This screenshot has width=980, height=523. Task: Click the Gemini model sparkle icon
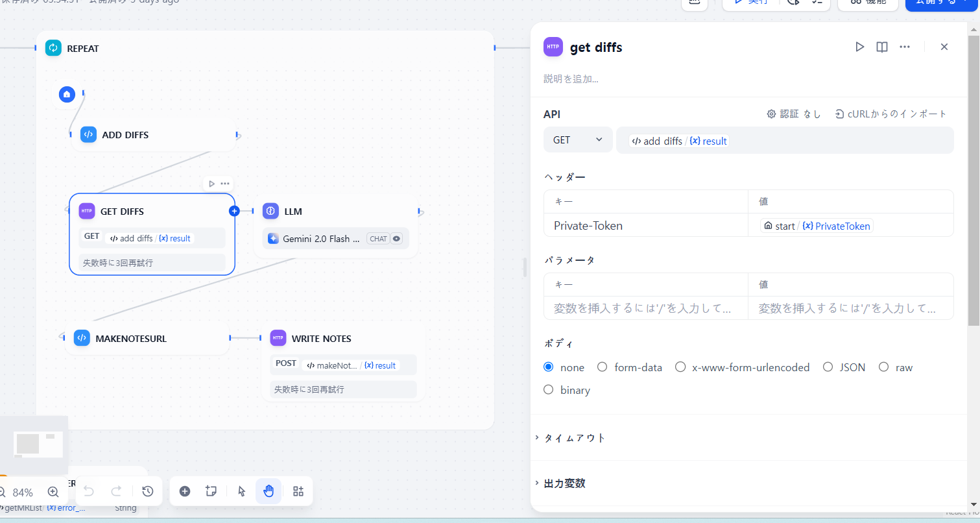pos(273,239)
